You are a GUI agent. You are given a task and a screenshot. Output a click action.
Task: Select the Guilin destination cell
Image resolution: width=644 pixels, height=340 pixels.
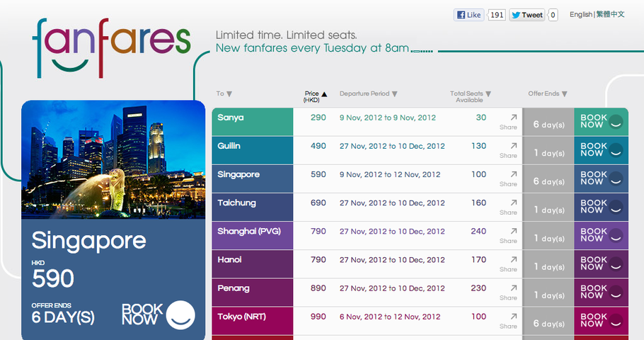[253, 150]
